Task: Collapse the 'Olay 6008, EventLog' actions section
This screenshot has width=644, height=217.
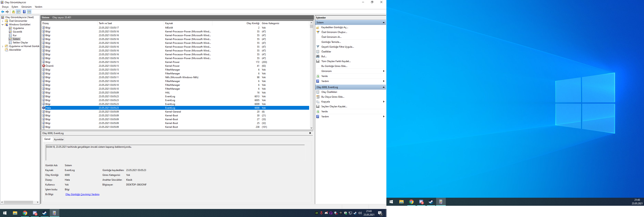Action: pyautogui.click(x=384, y=87)
